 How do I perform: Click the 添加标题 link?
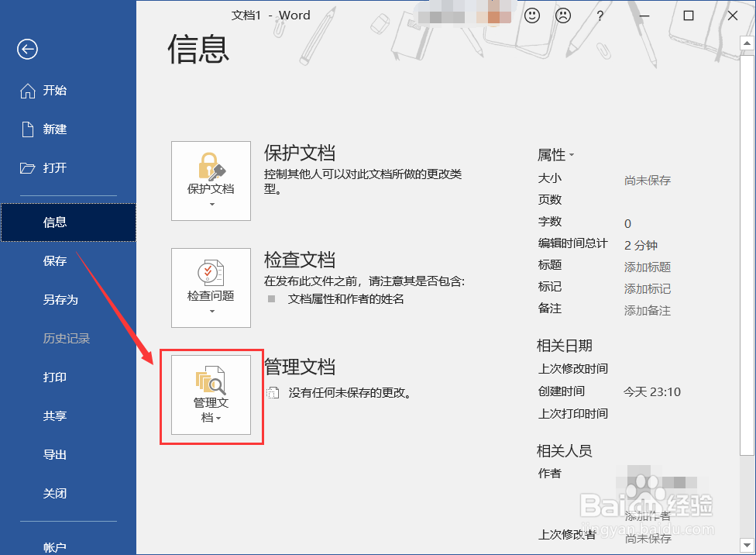pyautogui.click(x=648, y=266)
